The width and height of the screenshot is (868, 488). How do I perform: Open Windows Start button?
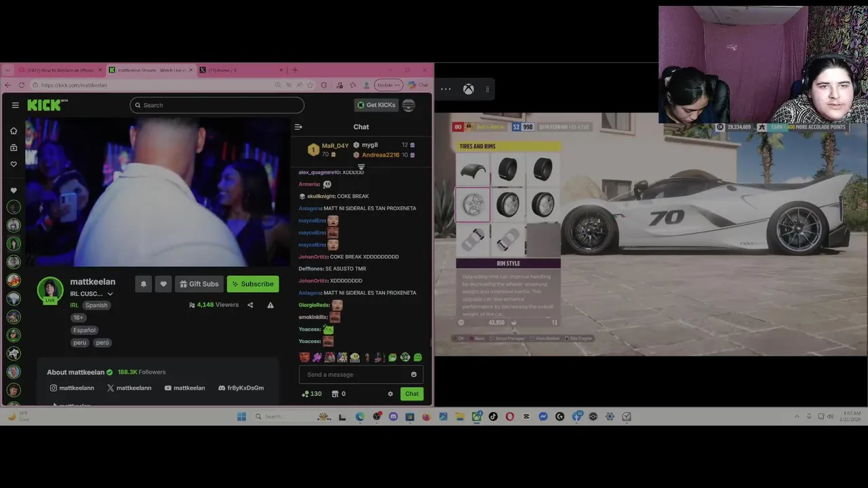241,417
